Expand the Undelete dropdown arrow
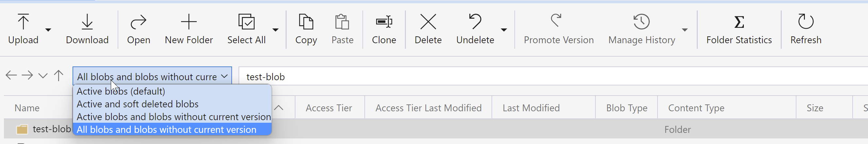 [504, 30]
